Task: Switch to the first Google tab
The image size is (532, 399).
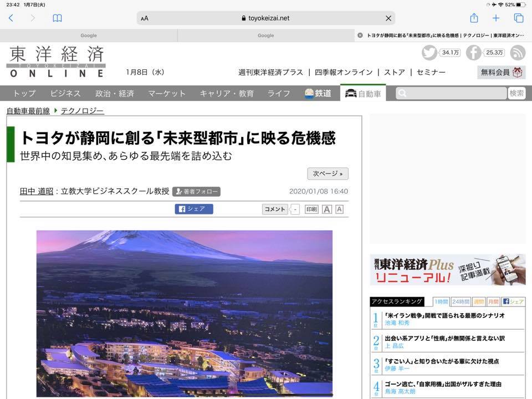Action: pos(89,35)
